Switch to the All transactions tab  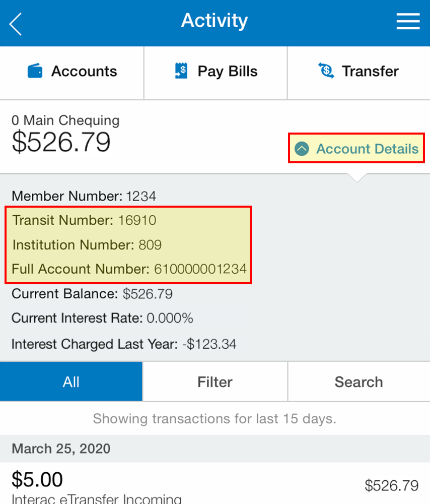click(71, 382)
